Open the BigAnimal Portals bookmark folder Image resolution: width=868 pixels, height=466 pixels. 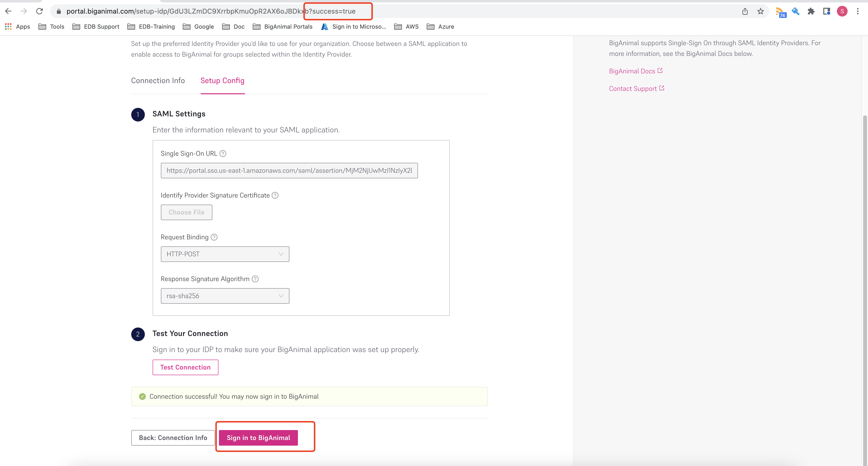click(x=282, y=27)
